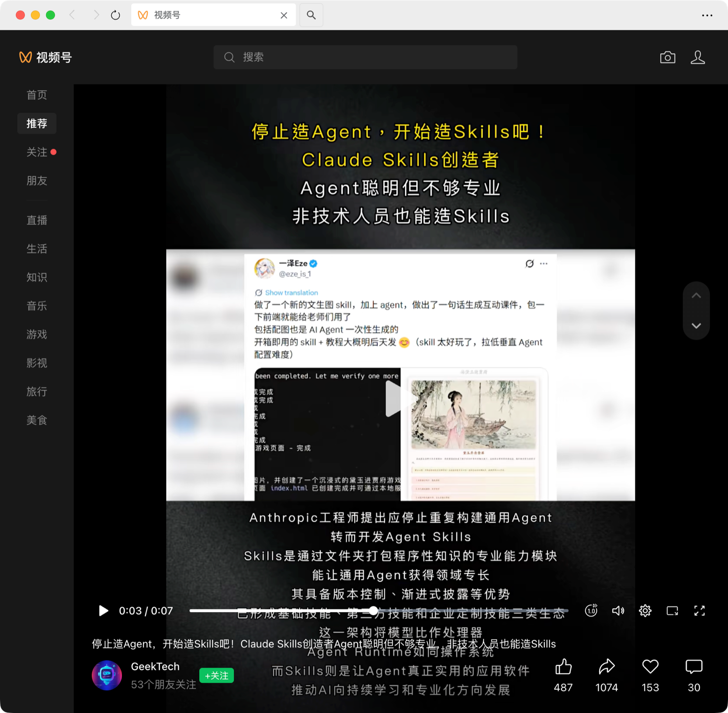Open GeekTech avatar profile
The height and width of the screenshot is (713, 728).
[x=107, y=675]
